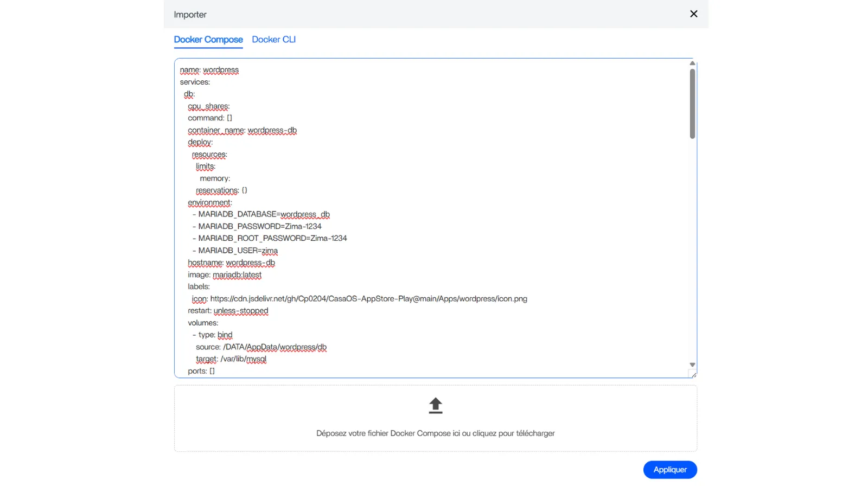Click the textarea resize handle corner
868x486 pixels.
[693, 374]
